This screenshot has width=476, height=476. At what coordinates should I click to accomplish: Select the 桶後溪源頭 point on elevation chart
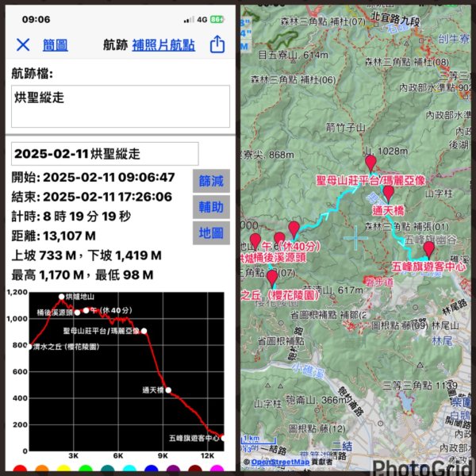point(77,313)
